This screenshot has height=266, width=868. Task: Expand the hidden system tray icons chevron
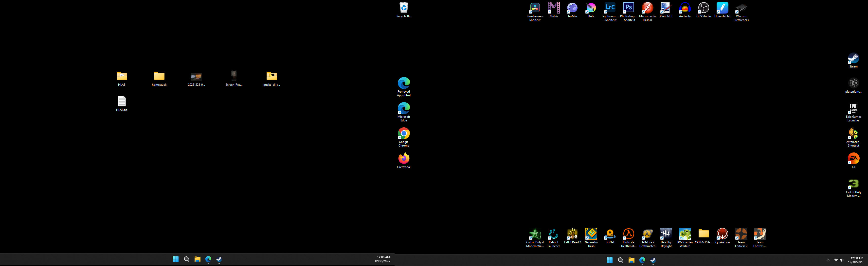pos(828,260)
